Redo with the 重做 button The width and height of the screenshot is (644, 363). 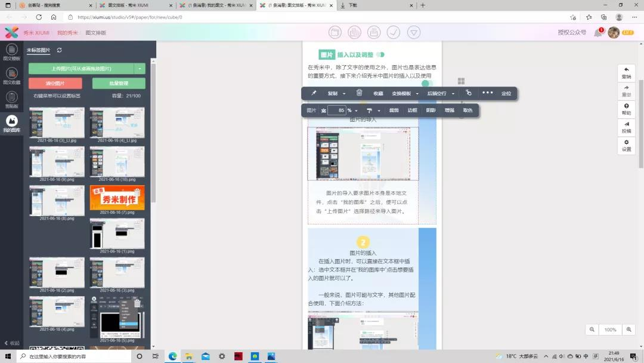point(626,91)
